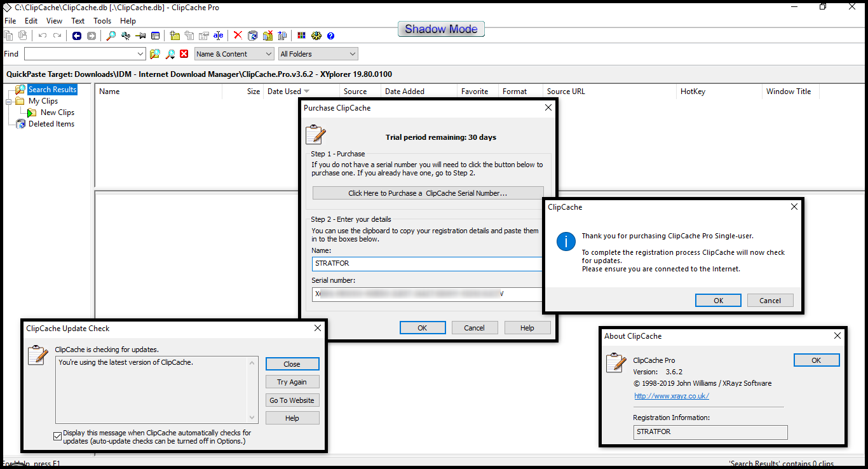This screenshot has height=469, width=868.
Task: Click the update message scrollbar down arrow
Action: click(253, 418)
